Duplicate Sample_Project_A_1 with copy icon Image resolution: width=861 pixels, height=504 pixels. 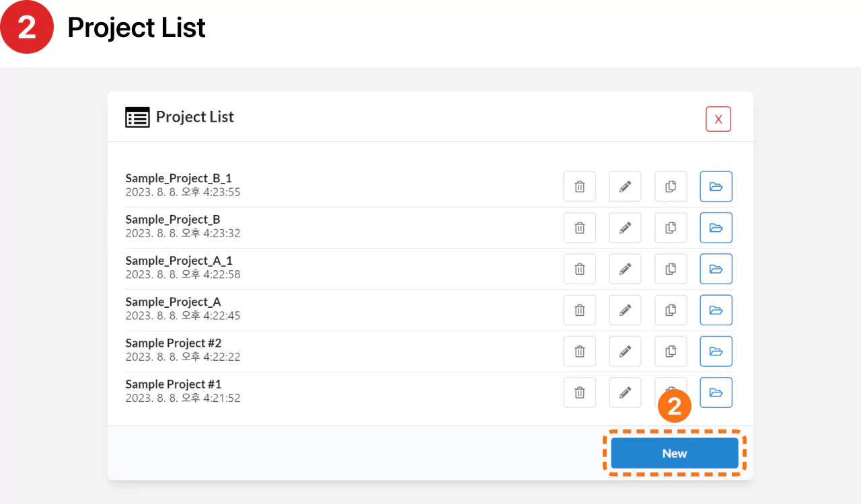coord(671,269)
